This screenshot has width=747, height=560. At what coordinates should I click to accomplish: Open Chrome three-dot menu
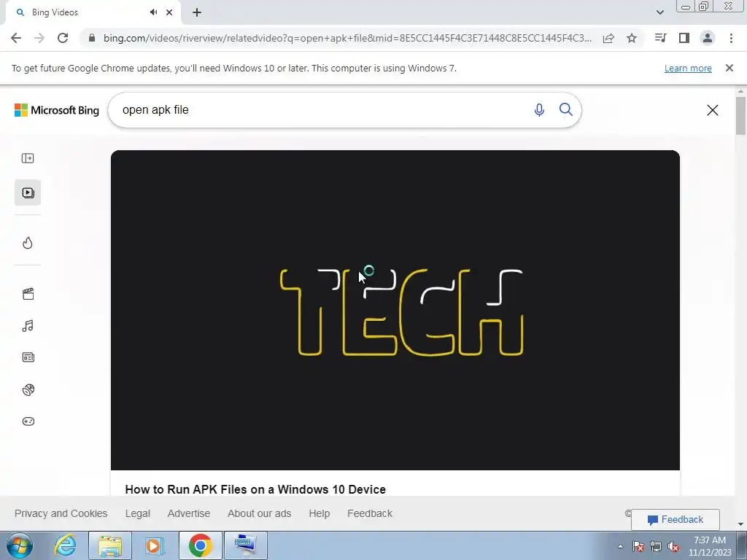[731, 38]
